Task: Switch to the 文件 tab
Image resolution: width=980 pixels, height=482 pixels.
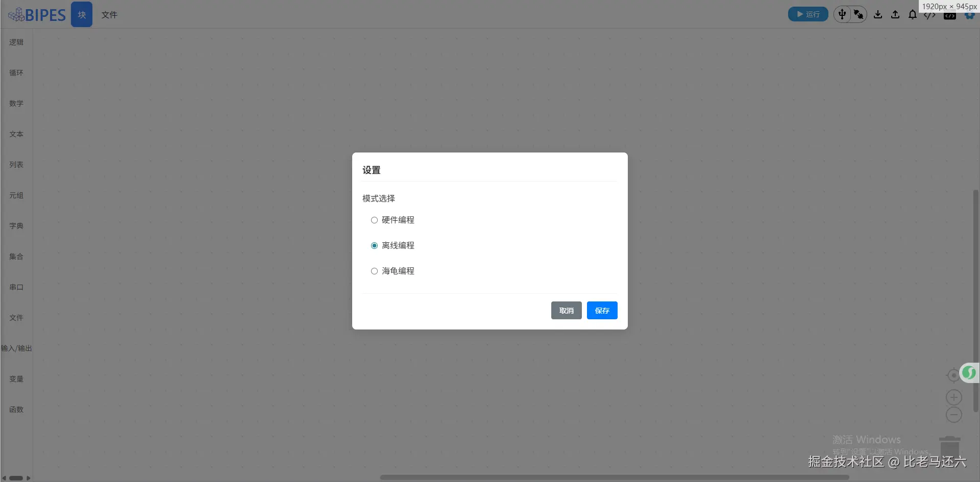Action: point(109,15)
